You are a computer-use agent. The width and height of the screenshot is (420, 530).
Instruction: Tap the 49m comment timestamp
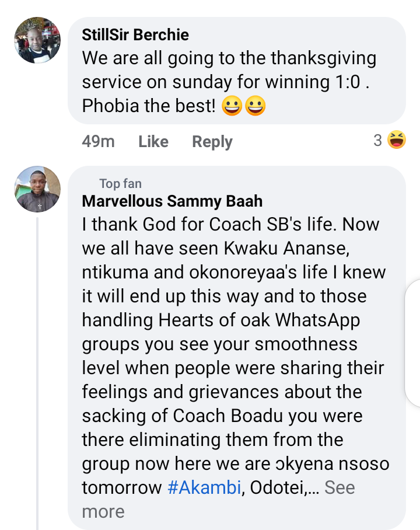coord(98,142)
